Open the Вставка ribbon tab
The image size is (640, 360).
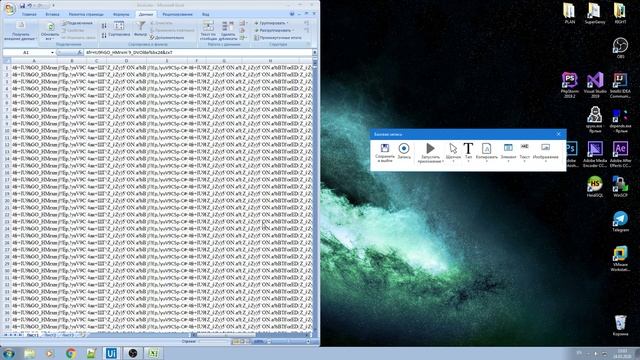52,14
